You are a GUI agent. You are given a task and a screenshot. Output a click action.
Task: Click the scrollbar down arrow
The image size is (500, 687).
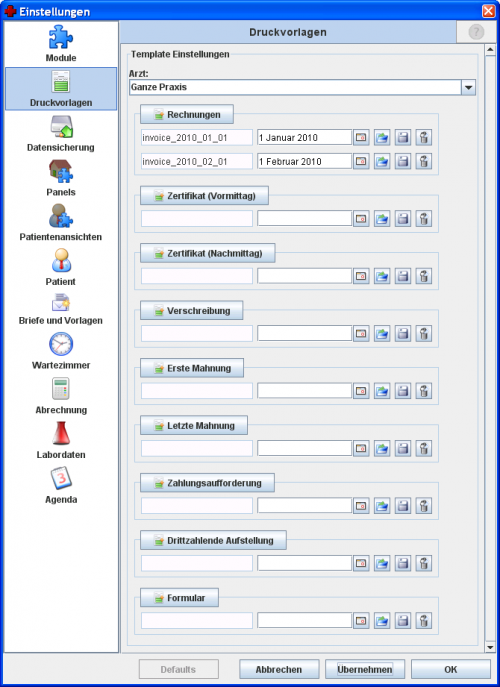(x=490, y=647)
